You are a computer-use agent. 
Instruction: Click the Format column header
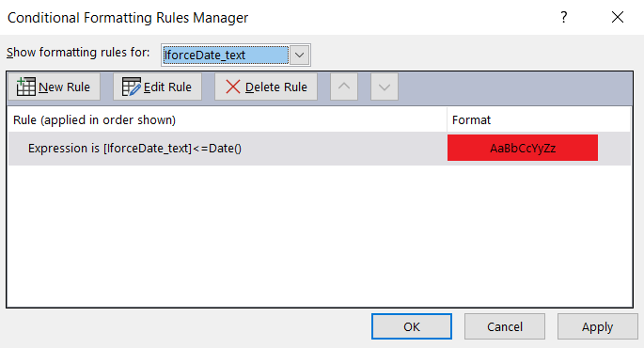472,120
